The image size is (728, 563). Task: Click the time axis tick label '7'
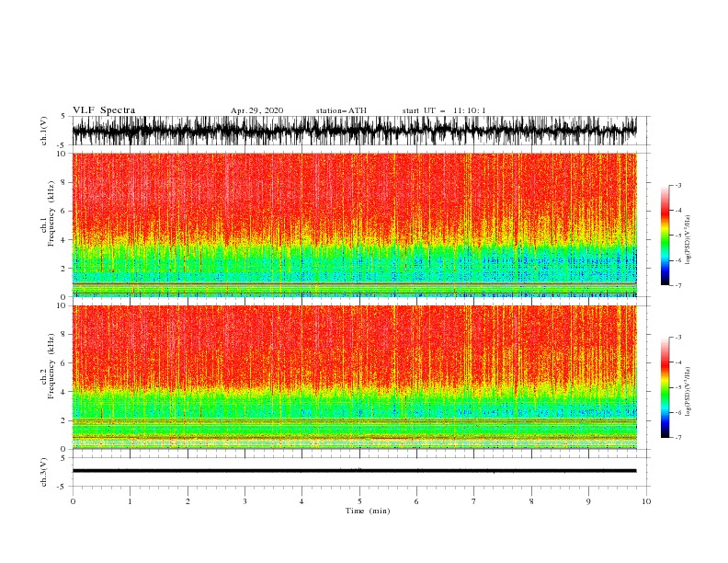474,501
